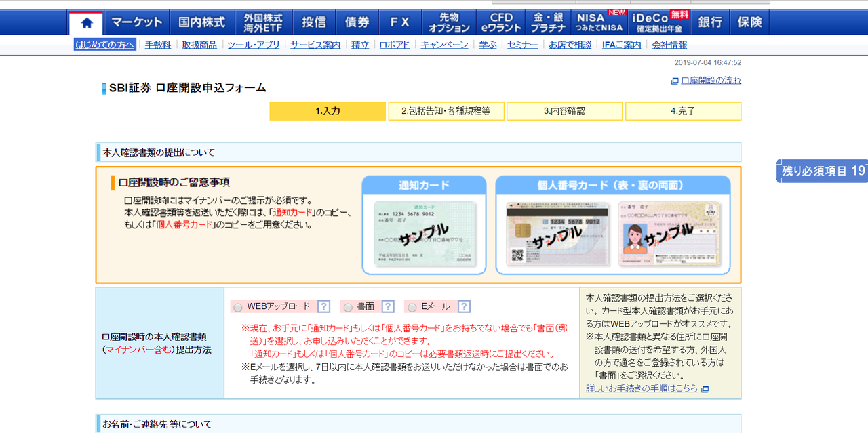Open the 金・銀 プラチナ tab
Screen dimensions: 868x433
point(549,22)
